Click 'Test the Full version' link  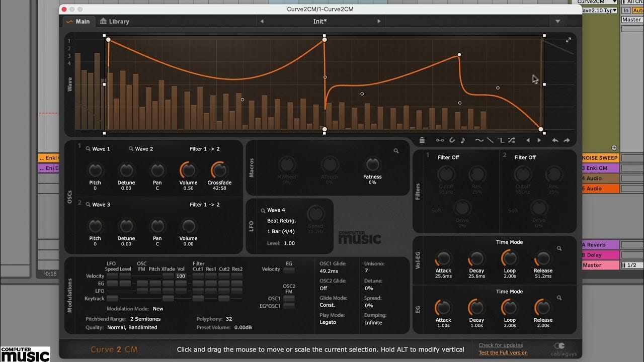[503, 353]
